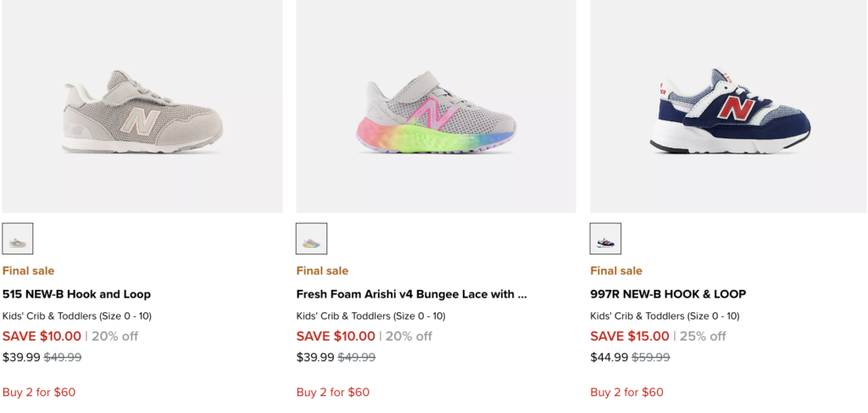Screen dimensions: 868x413
Task: Click the Final sale label above 997R
Action: pyautogui.click(x=616, y=271)
